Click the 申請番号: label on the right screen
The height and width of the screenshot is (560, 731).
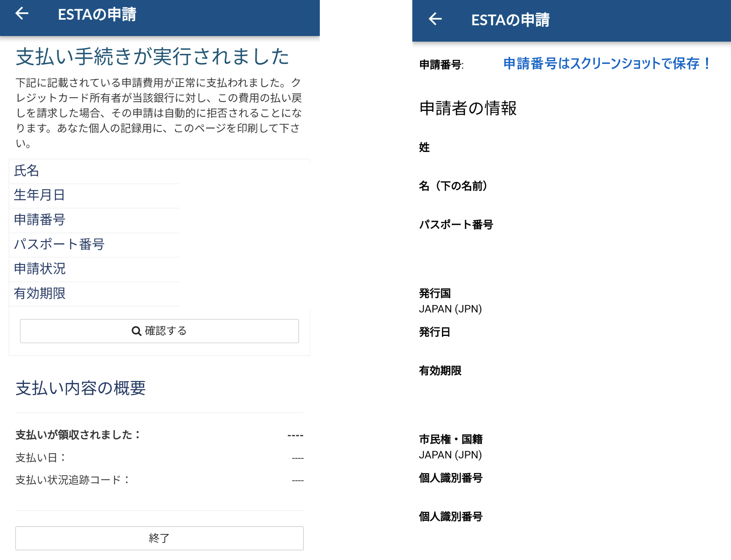pos(441,65)
